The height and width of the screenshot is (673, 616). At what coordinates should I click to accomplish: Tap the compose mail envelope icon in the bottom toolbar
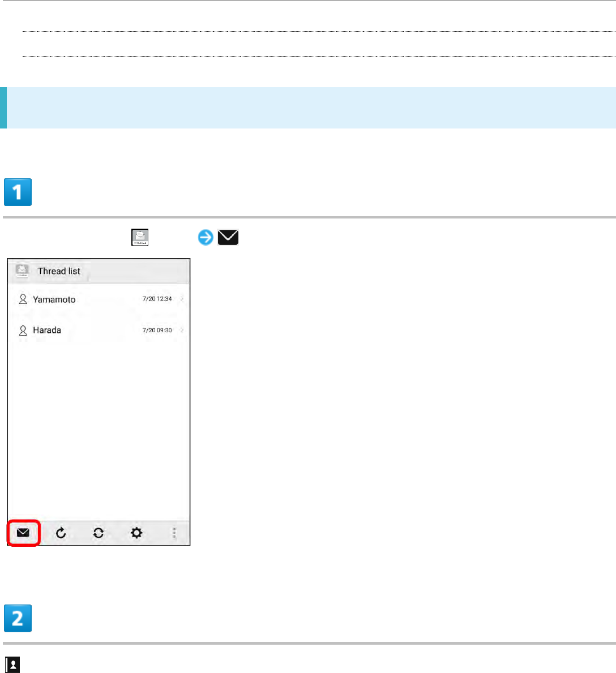[23, 533]
